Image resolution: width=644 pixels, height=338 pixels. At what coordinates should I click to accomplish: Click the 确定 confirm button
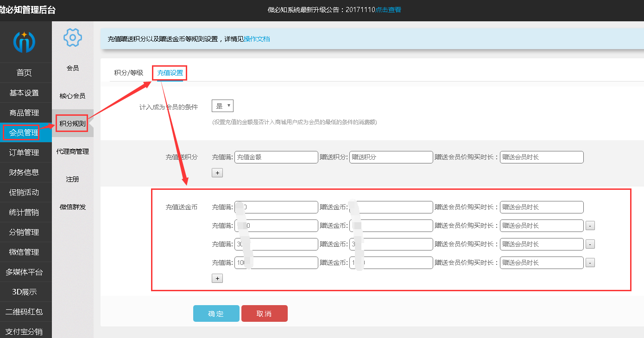pos(216,313)
